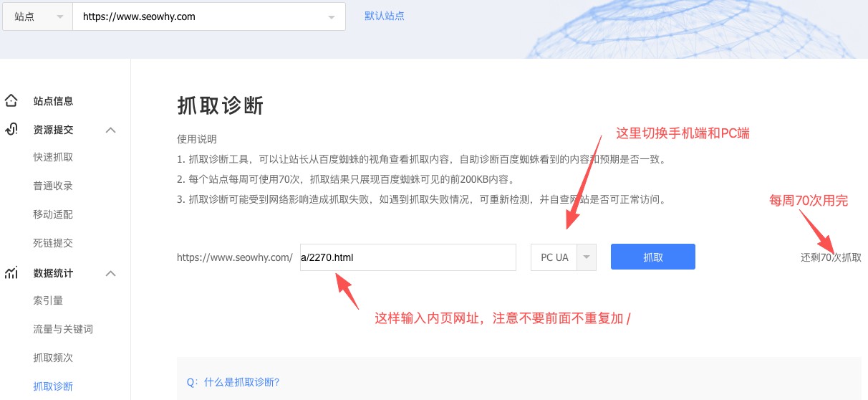Collapse the 资源提交 section chevron
Image resolution: width=868 pixels, height=400 pixels.
[110, 130]
